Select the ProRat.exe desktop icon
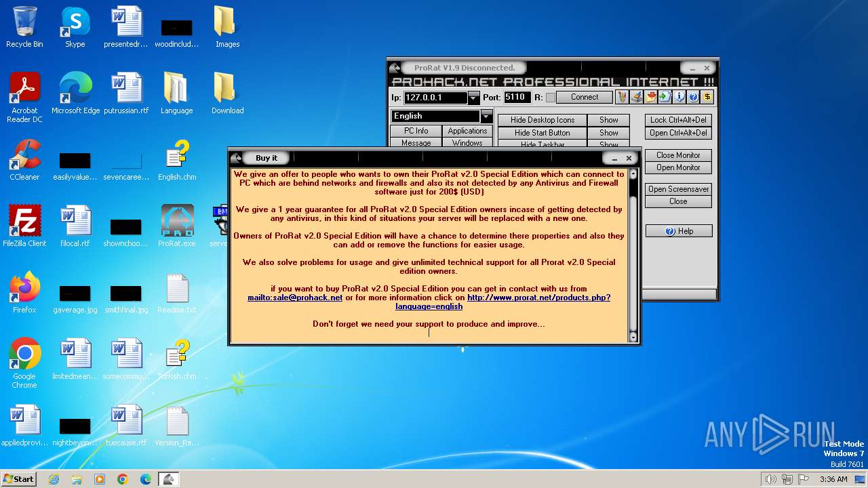Image resolution: width=868 pixels, height=488 pixels. coord(177,226)
